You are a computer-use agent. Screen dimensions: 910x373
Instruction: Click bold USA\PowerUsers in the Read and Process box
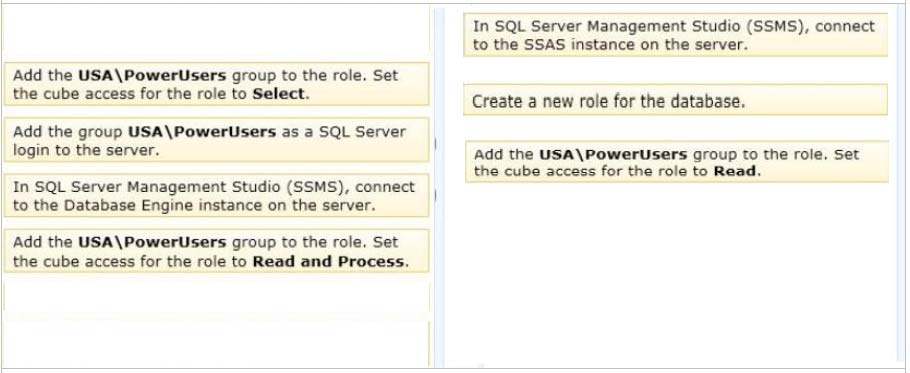click(151, 242)
